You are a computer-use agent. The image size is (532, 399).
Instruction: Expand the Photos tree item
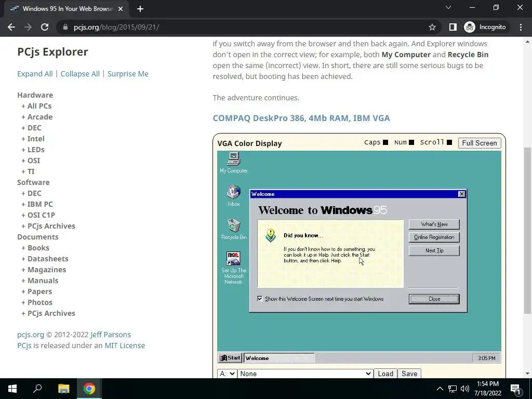coord(37,302)
